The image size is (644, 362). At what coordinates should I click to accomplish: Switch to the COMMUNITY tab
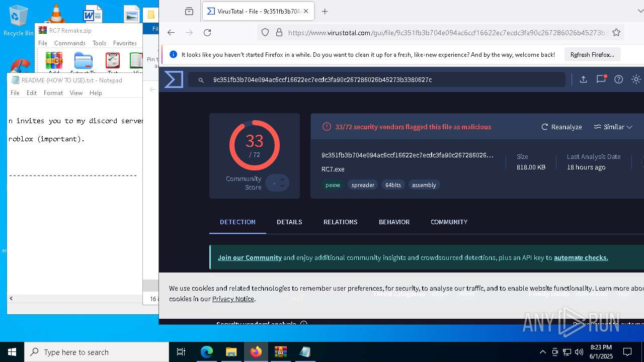(x=449, y=222)
